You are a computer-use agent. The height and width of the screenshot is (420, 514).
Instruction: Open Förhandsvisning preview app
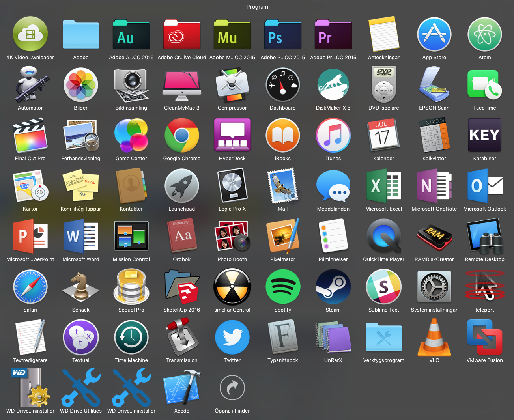81,135
